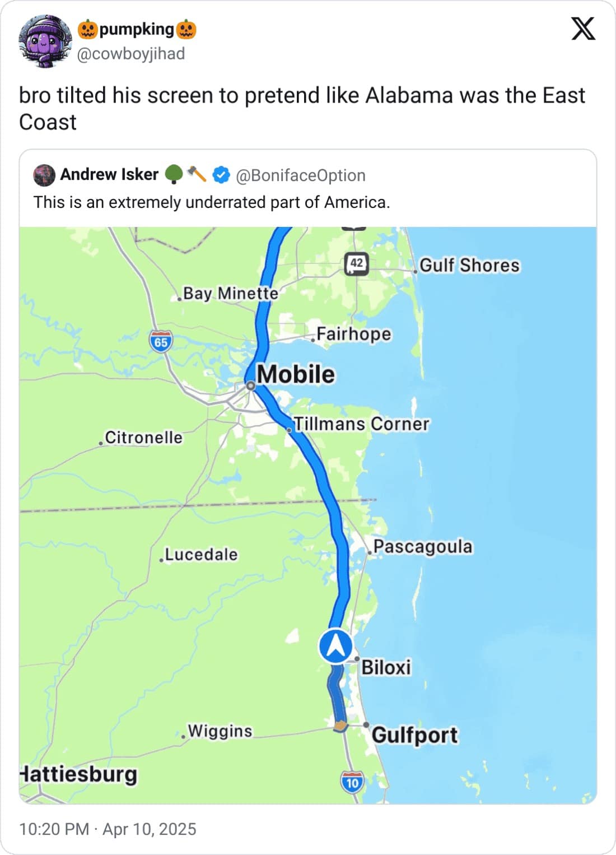The image size is (616, 855).
Task: Click the Gulfport city label
Action: tap(414, 735)
